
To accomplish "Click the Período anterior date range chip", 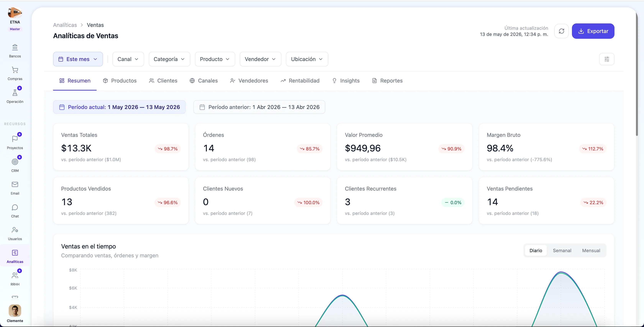I will point(259,107).
